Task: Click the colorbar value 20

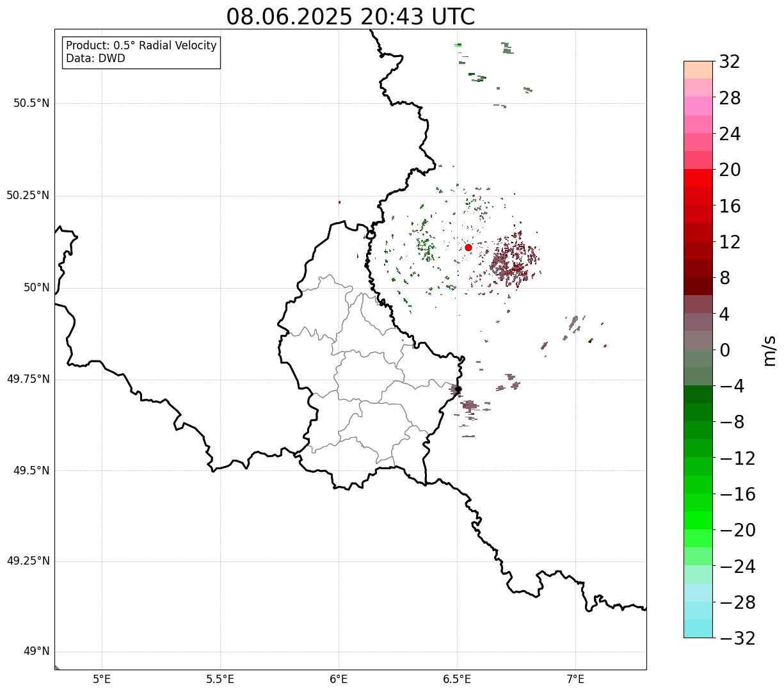Action: pyautogui.click(x=730, y=170)
